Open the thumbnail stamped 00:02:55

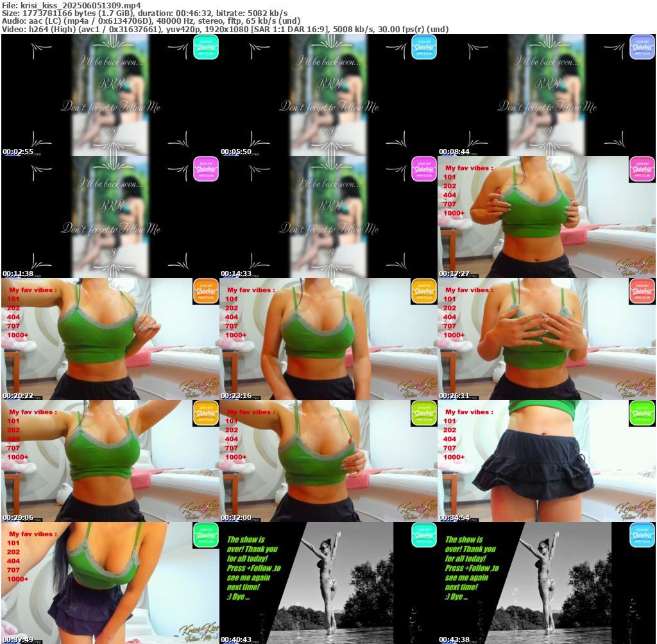(x=110, y=95)
